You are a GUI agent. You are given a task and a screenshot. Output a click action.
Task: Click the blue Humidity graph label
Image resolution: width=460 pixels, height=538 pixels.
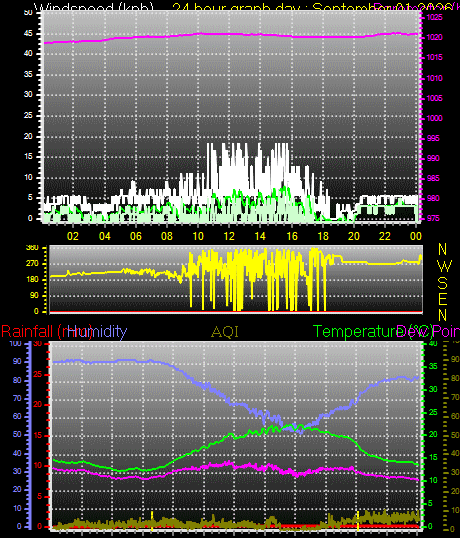[x=97, y=332]
